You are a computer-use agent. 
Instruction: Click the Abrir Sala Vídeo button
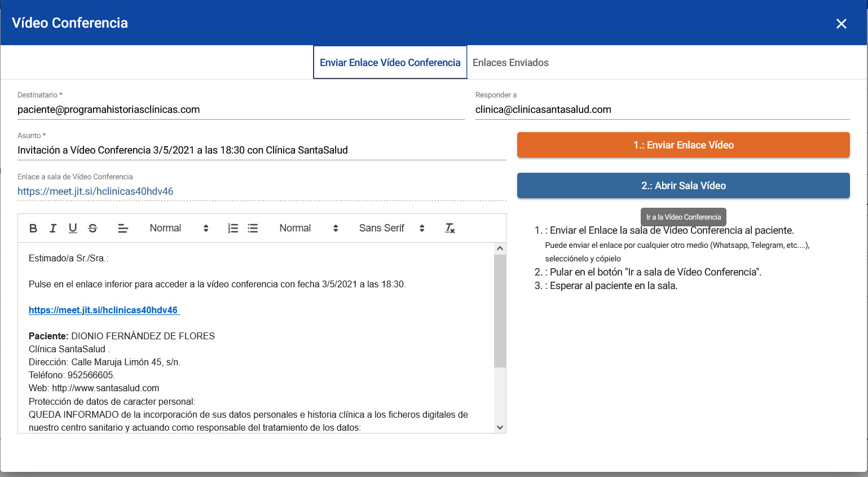pos(683,186)
